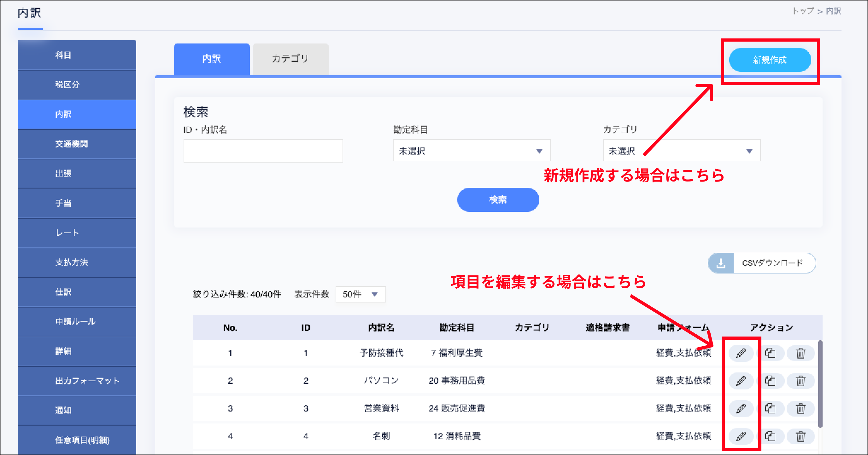868x455 pixels.
Task: Click the CSV download arrow icon
Action: (721, 263)
